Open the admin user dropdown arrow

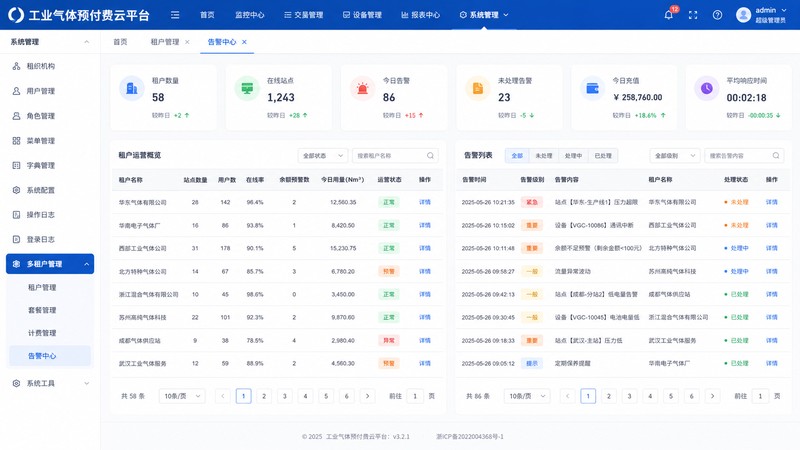[784, 10]
